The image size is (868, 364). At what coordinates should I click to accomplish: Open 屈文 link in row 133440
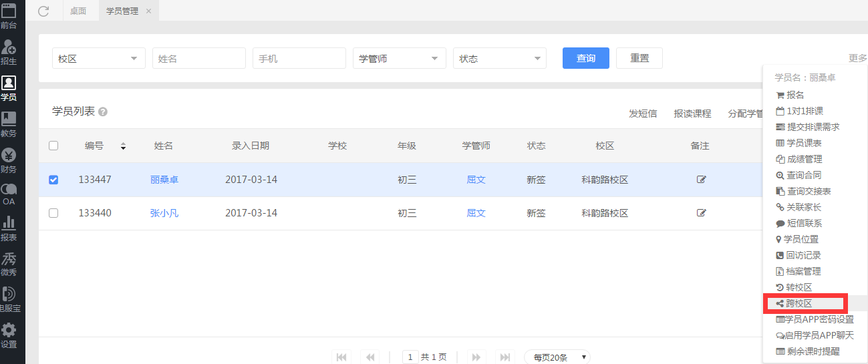(x=476, y=213)
